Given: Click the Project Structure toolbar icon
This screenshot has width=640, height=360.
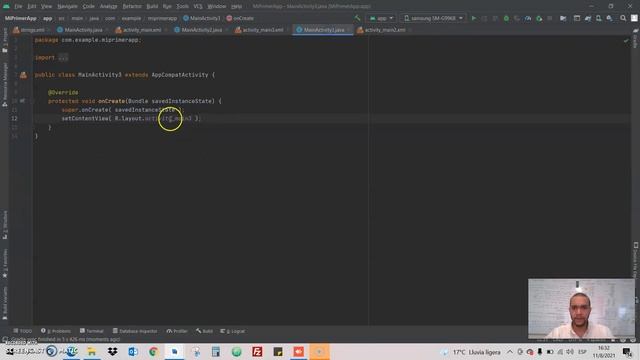Looking at the screenshot, I should click(563, 18).
